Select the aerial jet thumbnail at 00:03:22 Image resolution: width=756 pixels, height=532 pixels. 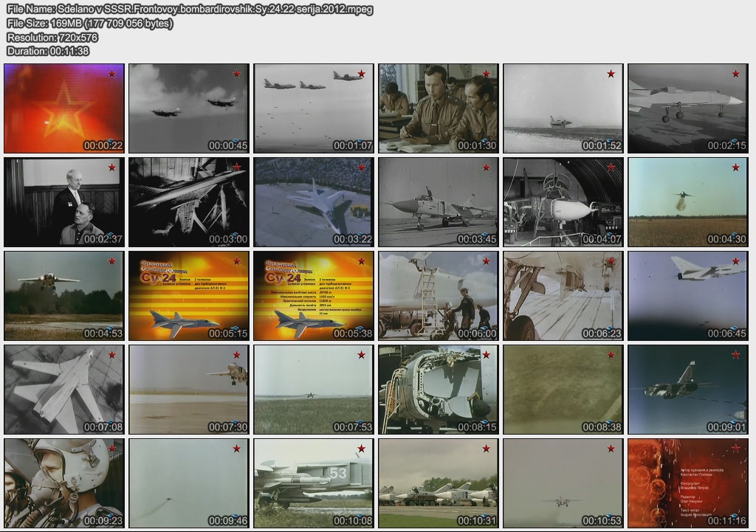point(313,202)
